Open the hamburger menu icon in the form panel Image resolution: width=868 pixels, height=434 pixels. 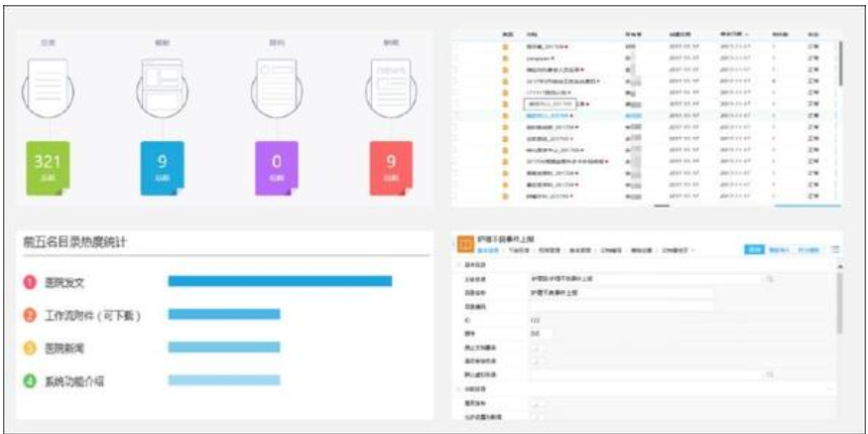[835, 250]
